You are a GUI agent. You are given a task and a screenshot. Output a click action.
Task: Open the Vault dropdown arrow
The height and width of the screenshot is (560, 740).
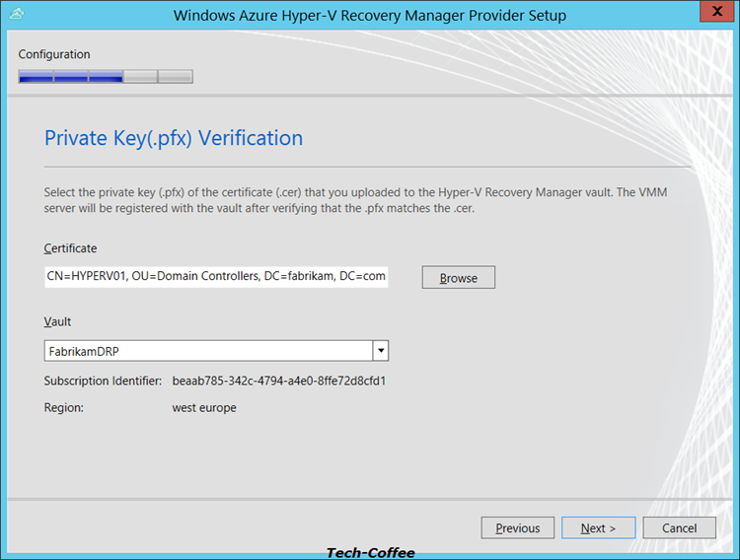tap(381, 351)
